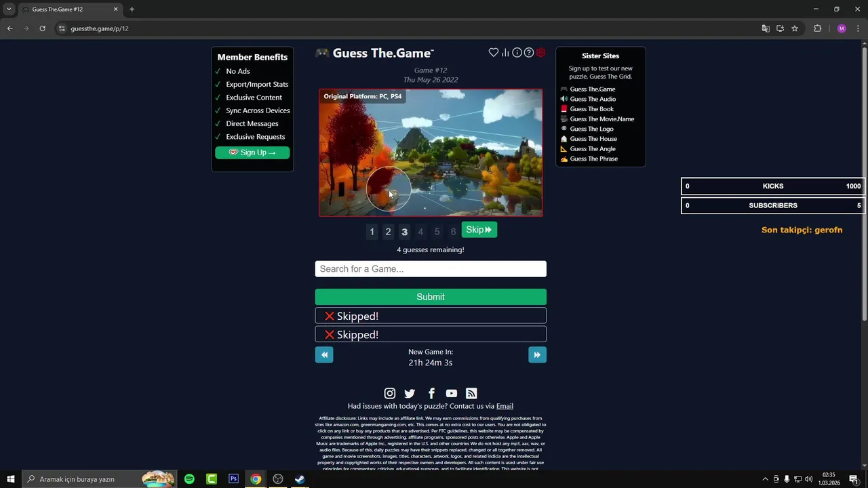
Task: Click the Son takipçi: gerofn text
Action: [802, 230]
